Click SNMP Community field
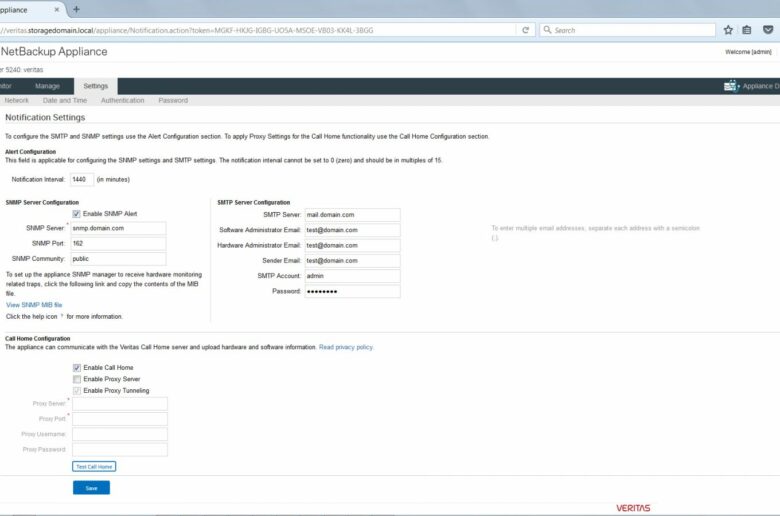Screen dimensions: 780x516 118,259
